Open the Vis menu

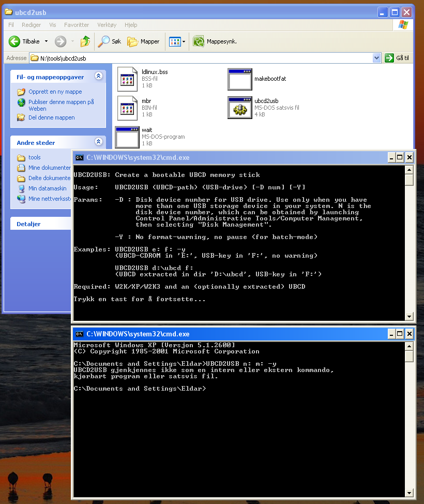[x=53, y=25]
